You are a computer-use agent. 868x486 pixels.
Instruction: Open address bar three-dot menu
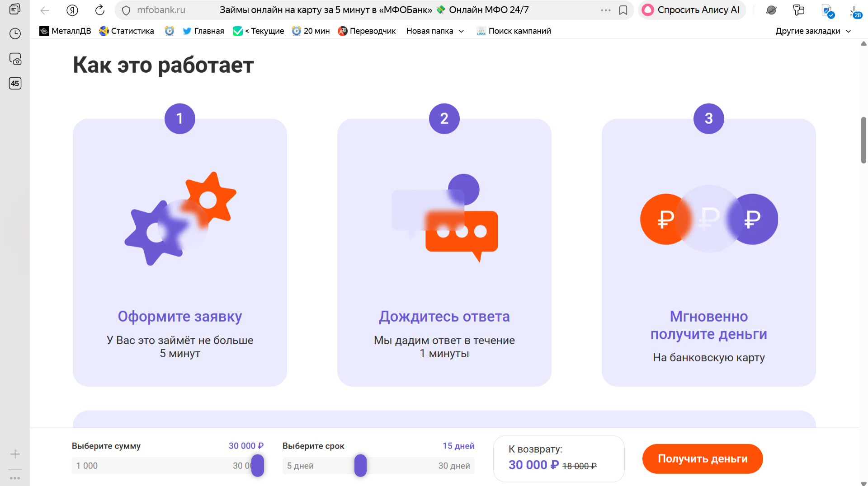pyautogui.click(x=606, y=10)
